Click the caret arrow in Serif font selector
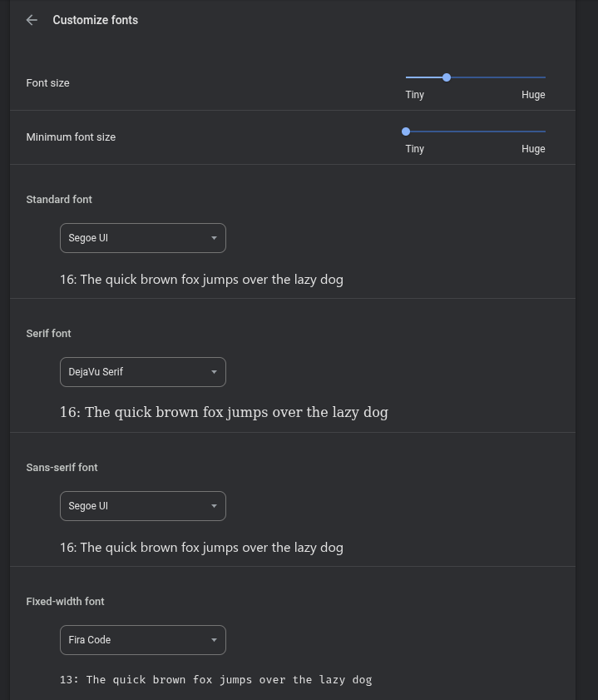 click(x=214, y=372)
